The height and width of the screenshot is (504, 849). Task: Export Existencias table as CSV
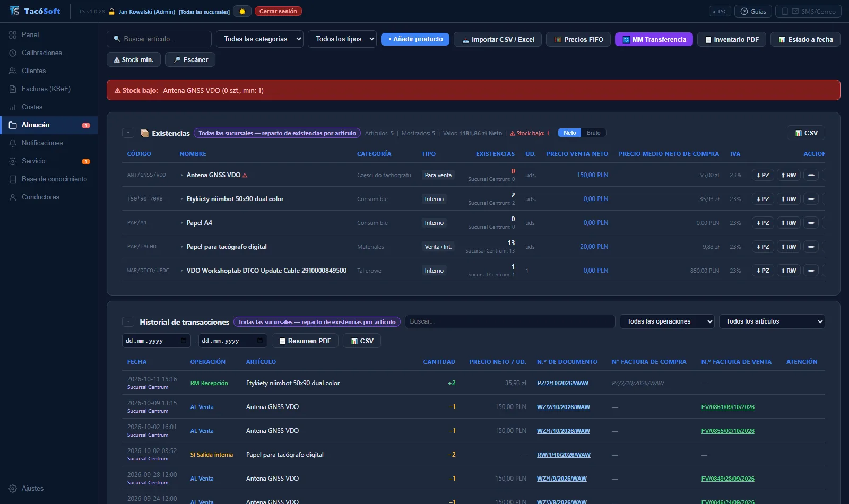tap(806, 133)
